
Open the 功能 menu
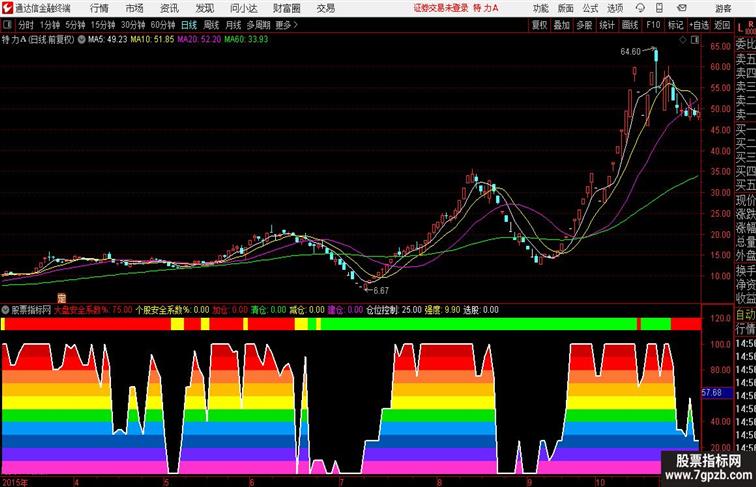[x=540, y=8]
